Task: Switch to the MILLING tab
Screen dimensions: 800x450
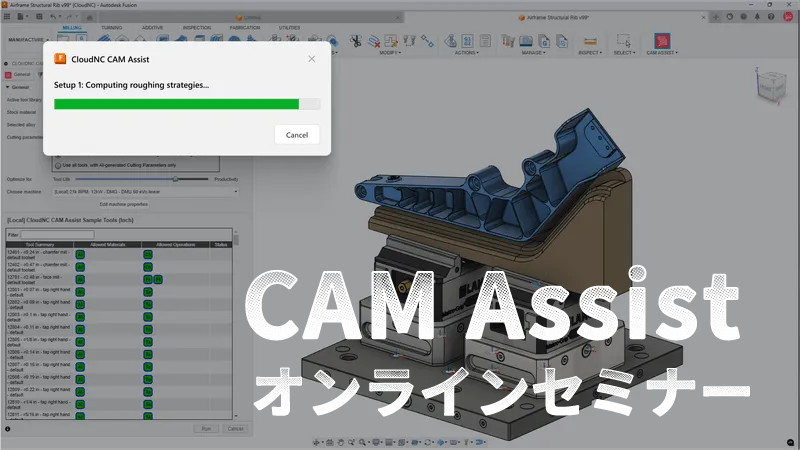Action: [x=72, y=28]
